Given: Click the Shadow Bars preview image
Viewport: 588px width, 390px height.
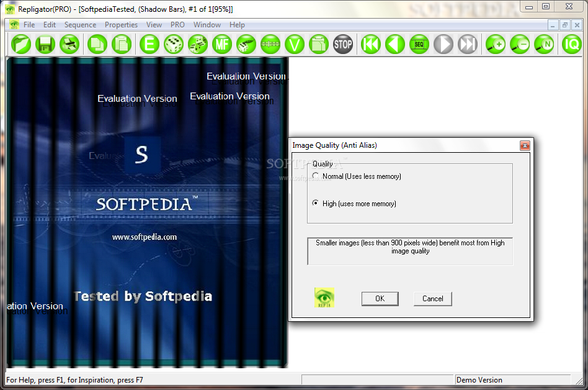Looking at the screenshot, I should (x=148, y=212).
